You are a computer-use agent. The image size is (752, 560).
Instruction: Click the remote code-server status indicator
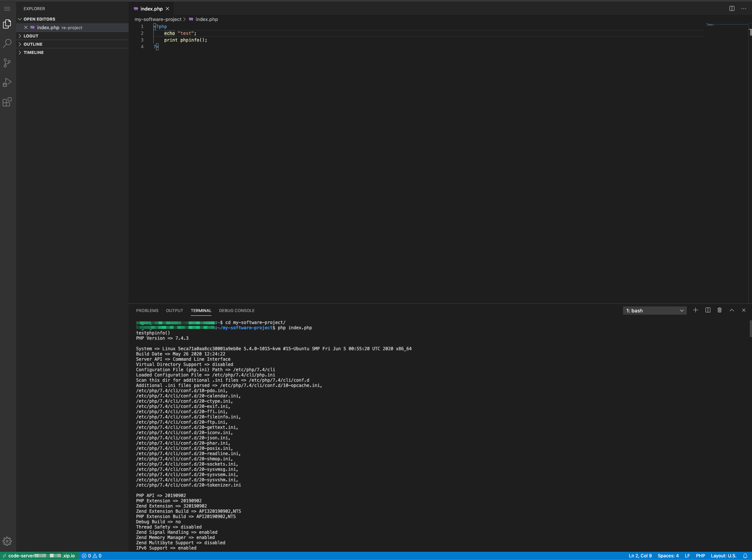click(x=39, y=556)
